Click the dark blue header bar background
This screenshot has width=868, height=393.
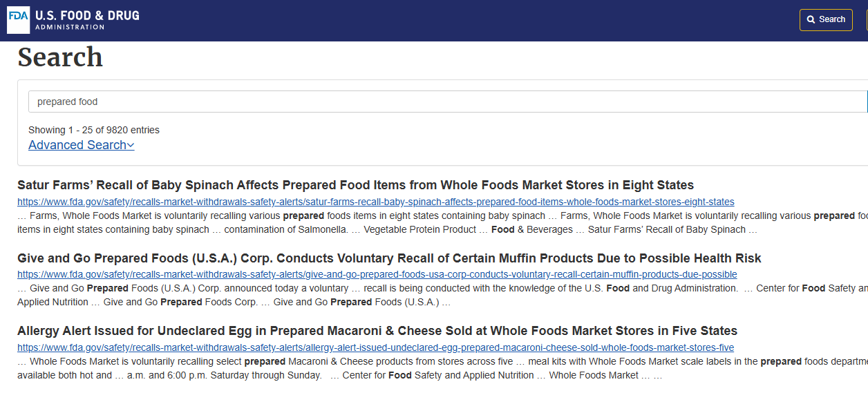[449, 19]
